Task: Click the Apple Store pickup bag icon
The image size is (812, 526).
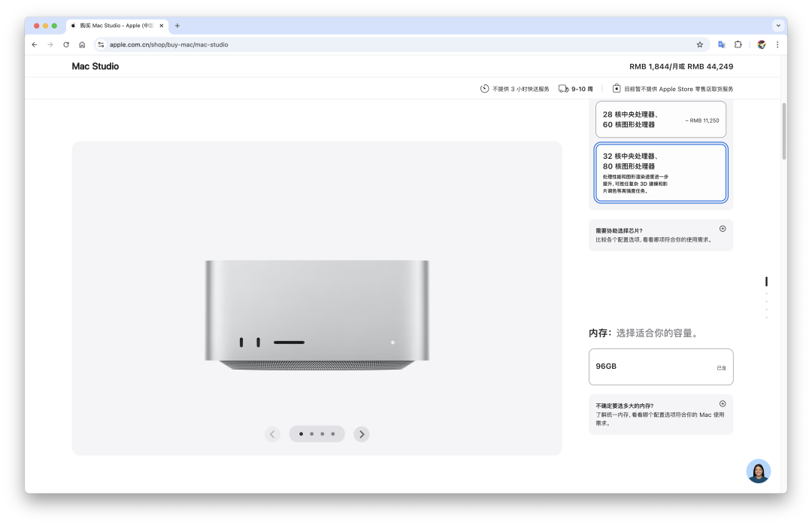Action: [x=617, y=89]
